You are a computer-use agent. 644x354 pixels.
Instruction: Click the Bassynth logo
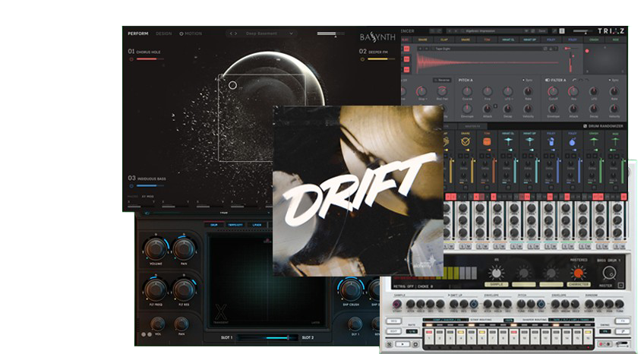[377, 37]
